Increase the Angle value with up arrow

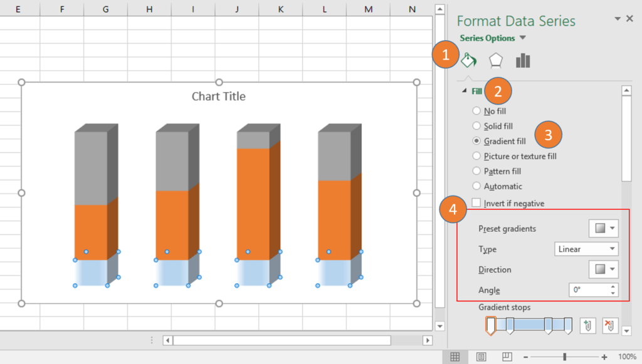click(x=613, y=287)
